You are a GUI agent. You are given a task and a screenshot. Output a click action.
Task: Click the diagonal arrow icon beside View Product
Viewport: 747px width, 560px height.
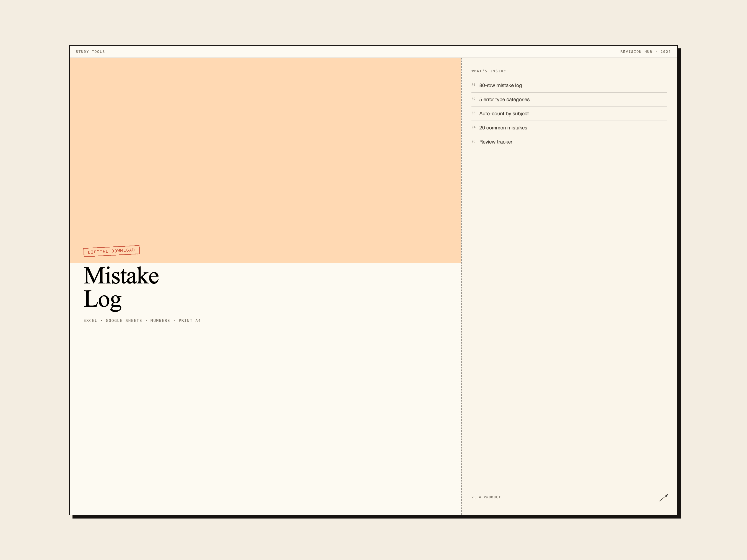coord(663,498)
